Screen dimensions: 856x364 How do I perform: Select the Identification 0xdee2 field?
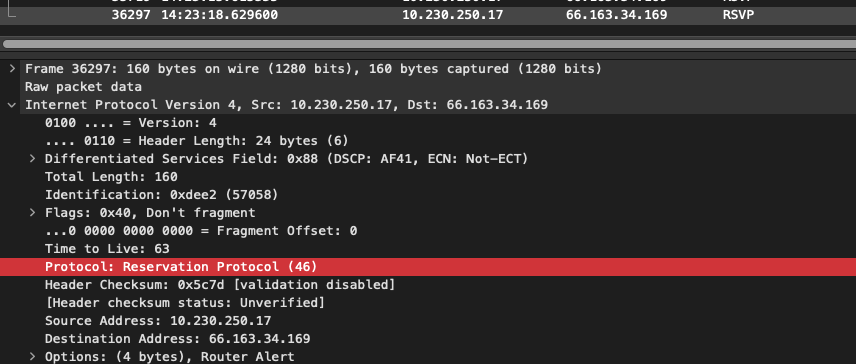[x=428, y=195]
